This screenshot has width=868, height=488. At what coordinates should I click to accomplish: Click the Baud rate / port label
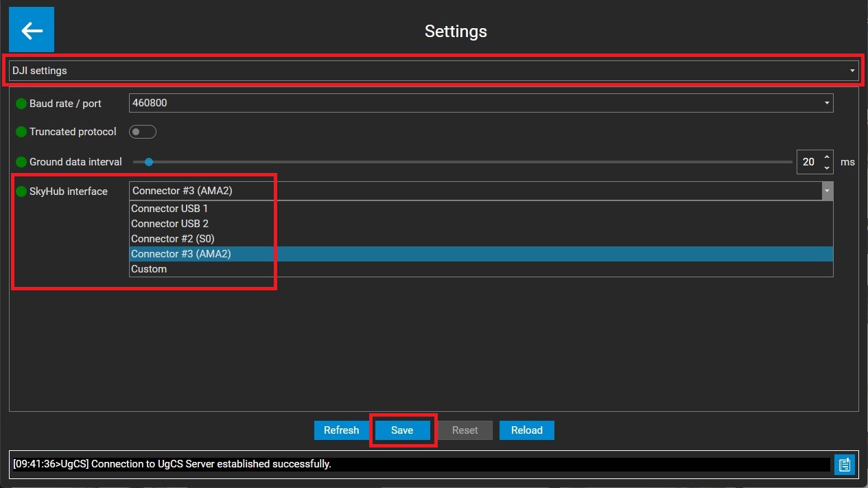coord(65,104)
